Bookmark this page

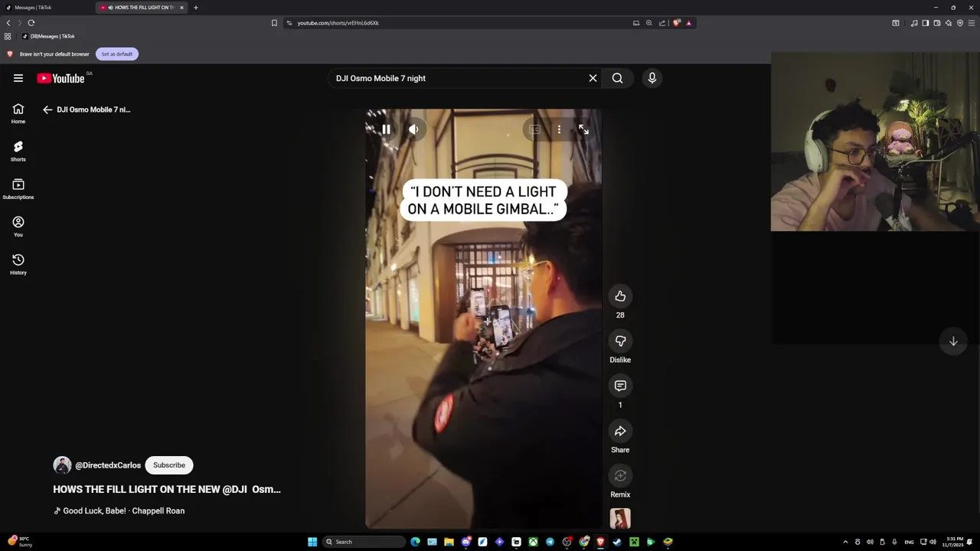point(274,23)
